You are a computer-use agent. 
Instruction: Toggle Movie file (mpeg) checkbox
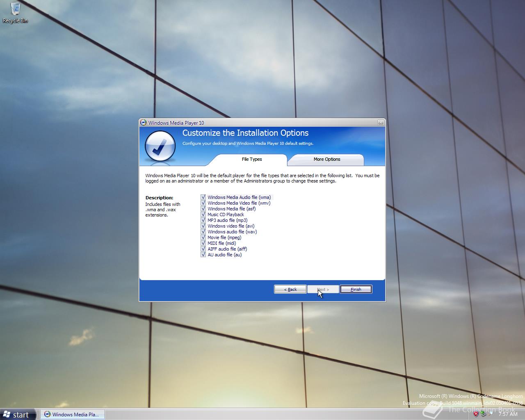coord(203,237)
